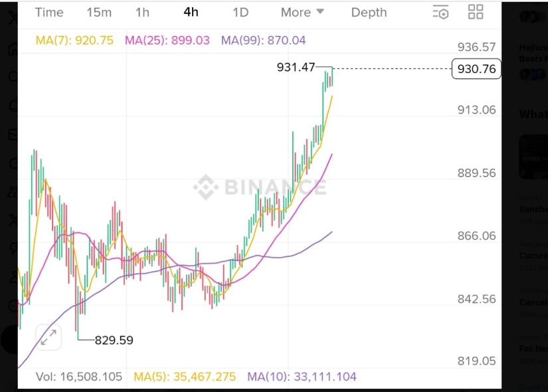Image resolution: width=548 pixels, height=392 pixels.
Task: Open the More intervals dropdown
Action: (302, 13)
